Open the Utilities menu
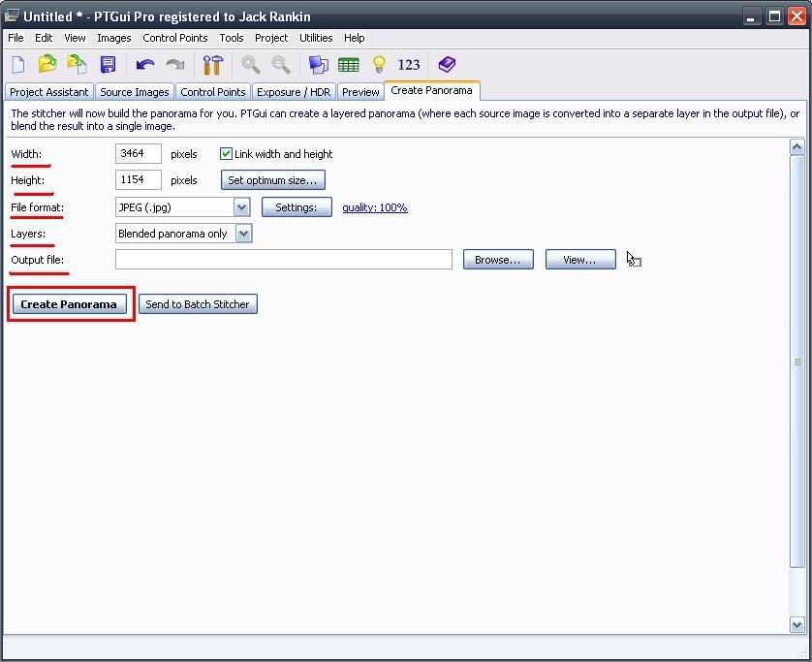The image size is (812, 662). click(x=316, y=38)
